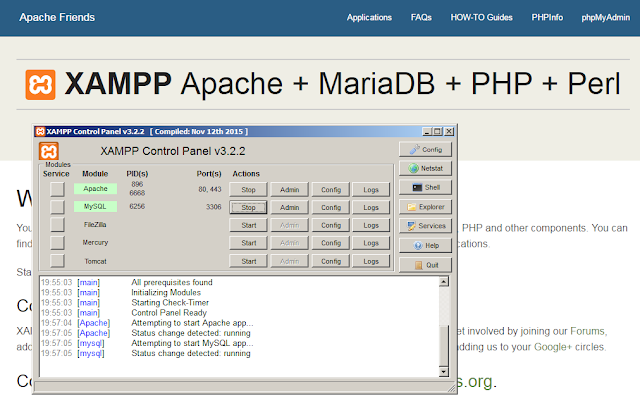Viewport: 640px width, 401px height.
Task: Open Explorer from the side panel
Action: click(x=425, y=207)
